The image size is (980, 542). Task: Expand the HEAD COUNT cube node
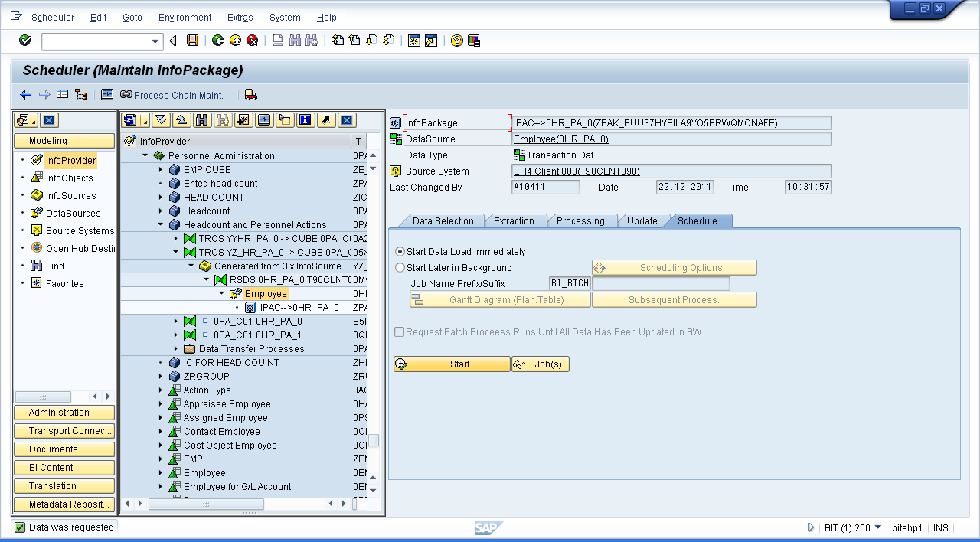tap(161, 197)
